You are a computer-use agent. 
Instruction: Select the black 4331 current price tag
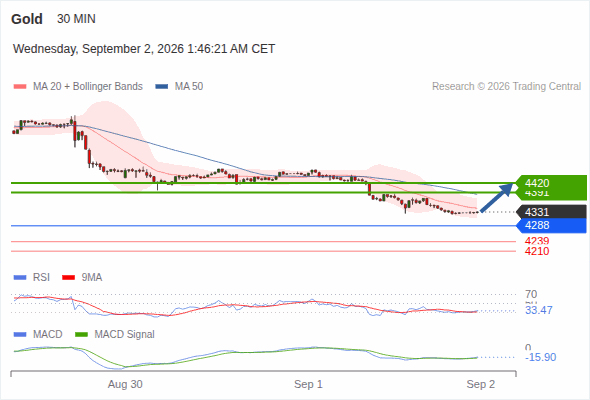pos(551,212)
